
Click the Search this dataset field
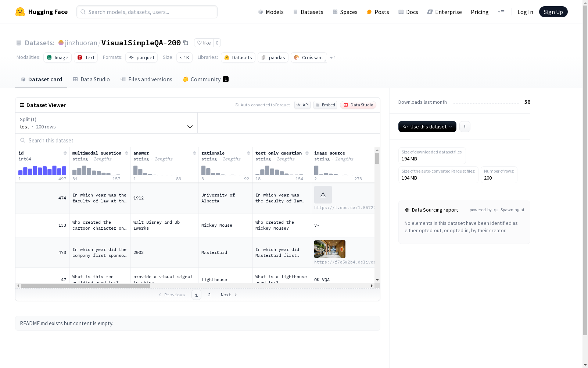click(198, 141)
